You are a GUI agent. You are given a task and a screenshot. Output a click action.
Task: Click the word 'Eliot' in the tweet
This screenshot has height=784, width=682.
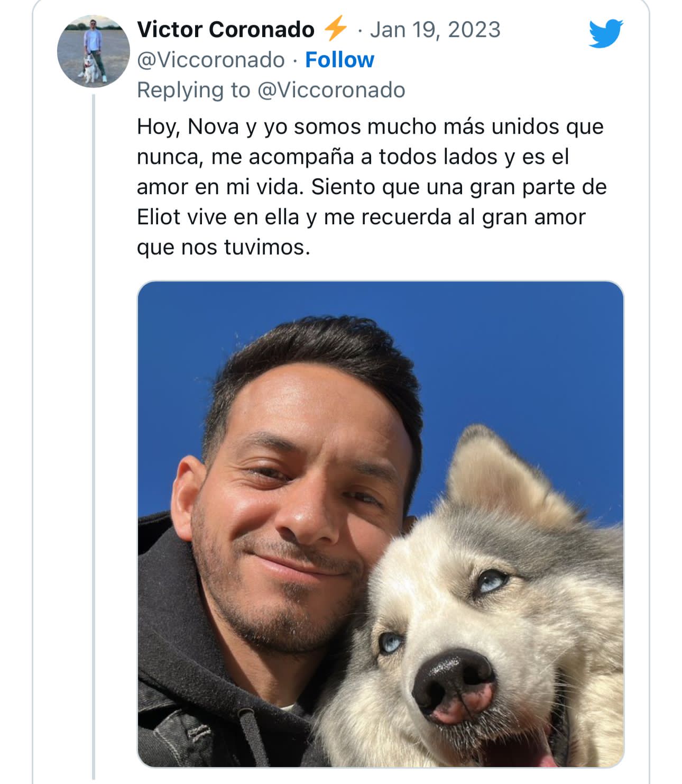coord(159,217)
